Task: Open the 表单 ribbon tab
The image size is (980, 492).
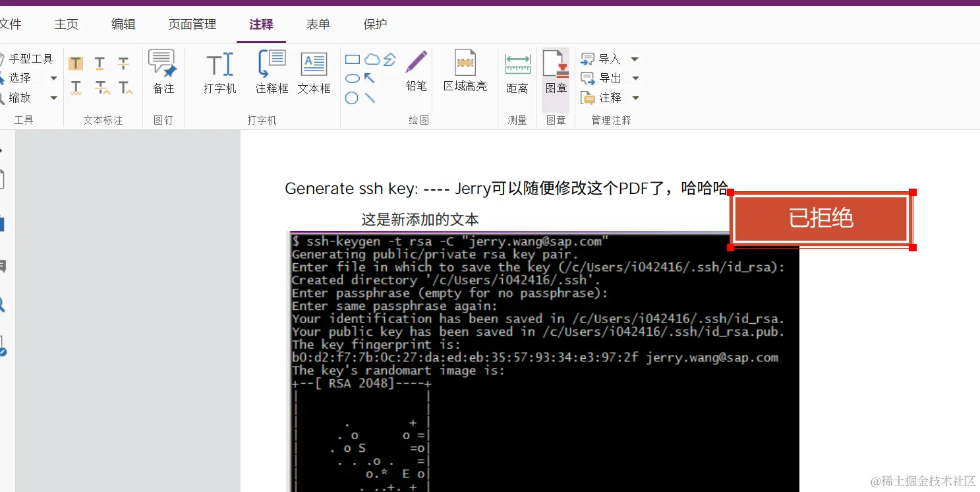Action: (318, 24)
